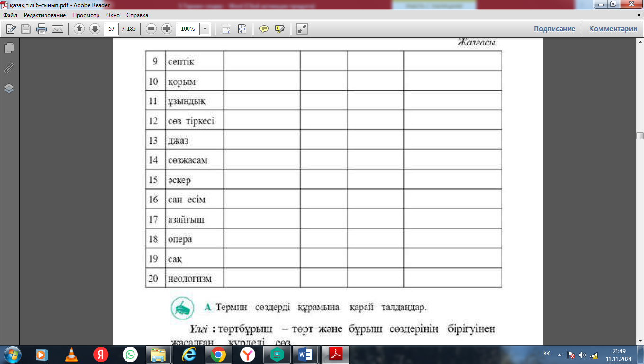Zoom in using the plus button
The width and height of the screenshot is (644, 364).
pyautogui.click(x=167, y=29)
